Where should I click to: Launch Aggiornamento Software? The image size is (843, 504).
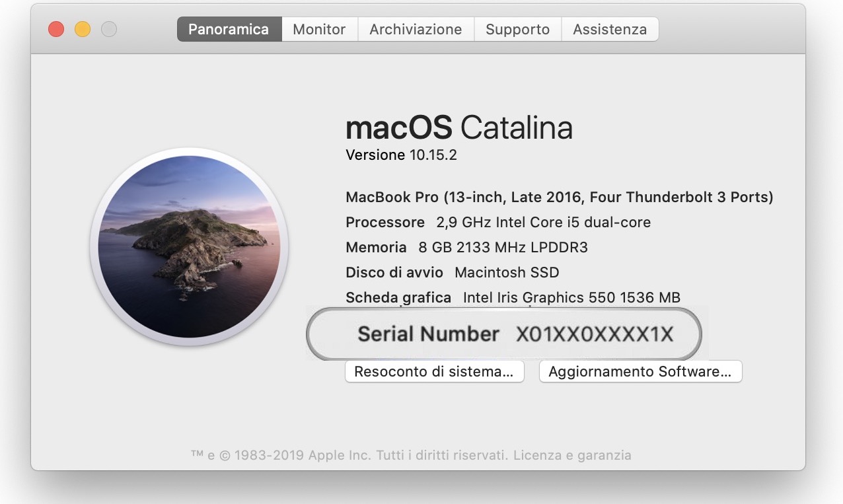coord(640,371)
